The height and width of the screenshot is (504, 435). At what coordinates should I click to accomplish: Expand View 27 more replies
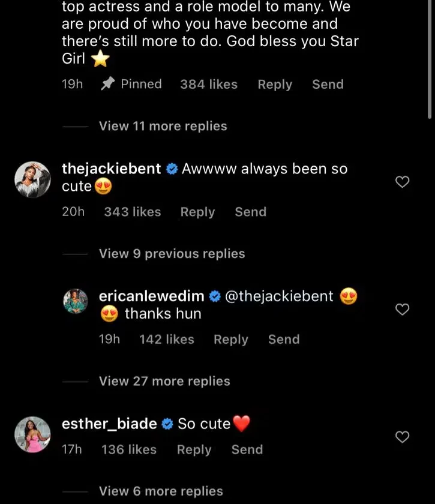(x=164, y=381)
